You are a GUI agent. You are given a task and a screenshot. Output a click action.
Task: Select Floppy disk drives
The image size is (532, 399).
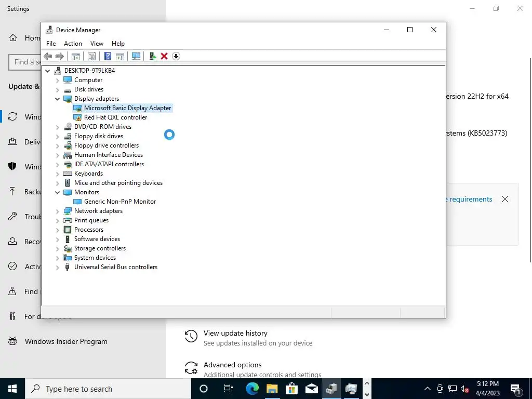[x=99, y=136]
